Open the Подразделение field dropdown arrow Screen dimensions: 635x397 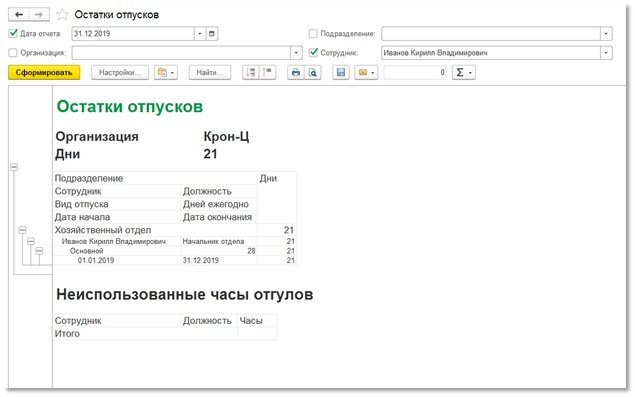point(606,34)
